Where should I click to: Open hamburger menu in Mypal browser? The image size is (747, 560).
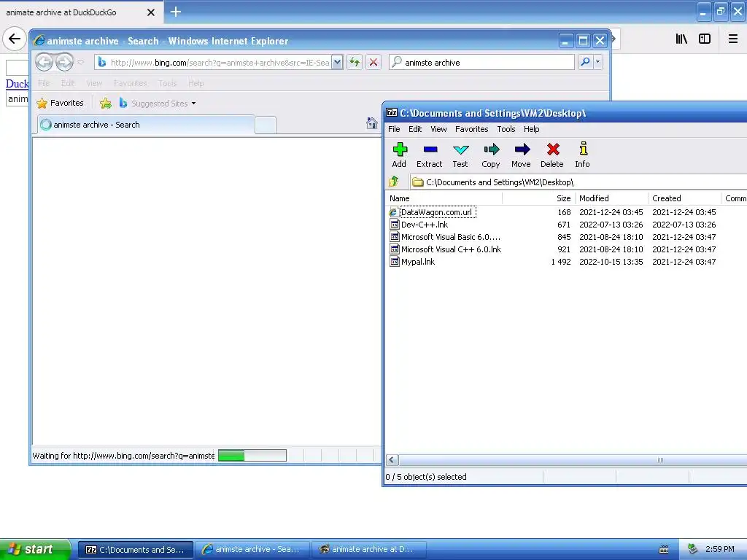coord(733,39)
